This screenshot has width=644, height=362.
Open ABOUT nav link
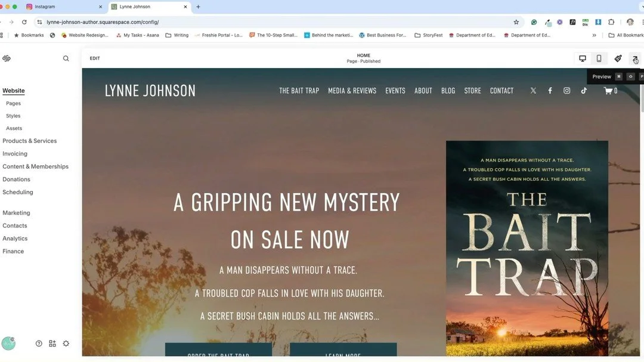[423, 91]
